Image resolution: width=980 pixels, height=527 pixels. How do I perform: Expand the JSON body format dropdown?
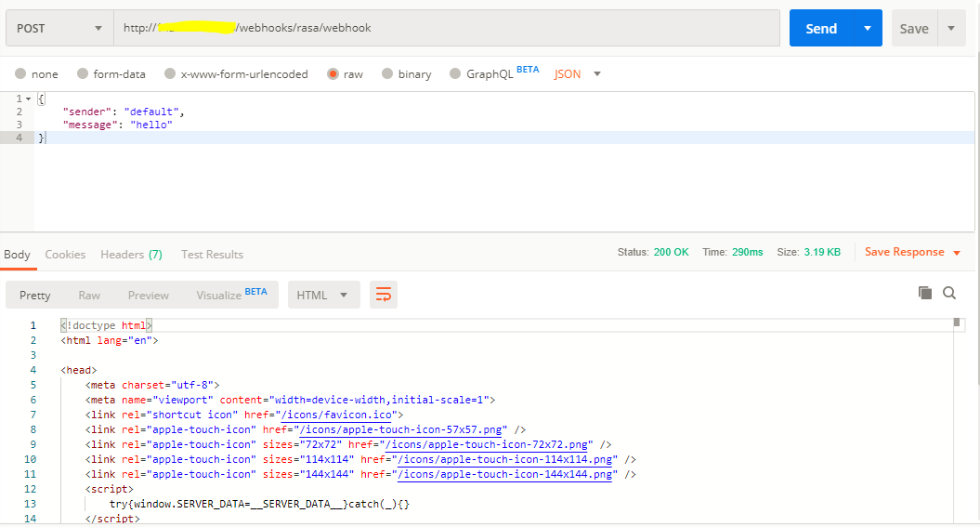tap(596, 74)
